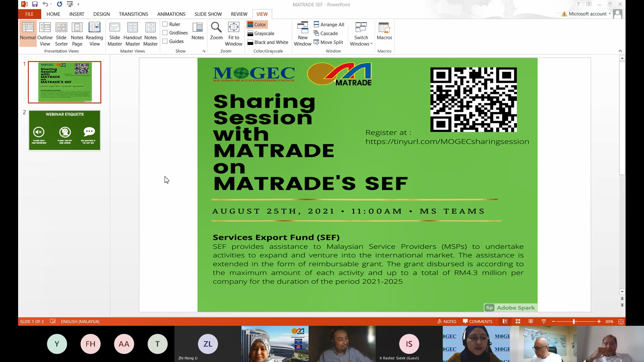
Task: Open Slide Master view
Action: coord(115,34)
